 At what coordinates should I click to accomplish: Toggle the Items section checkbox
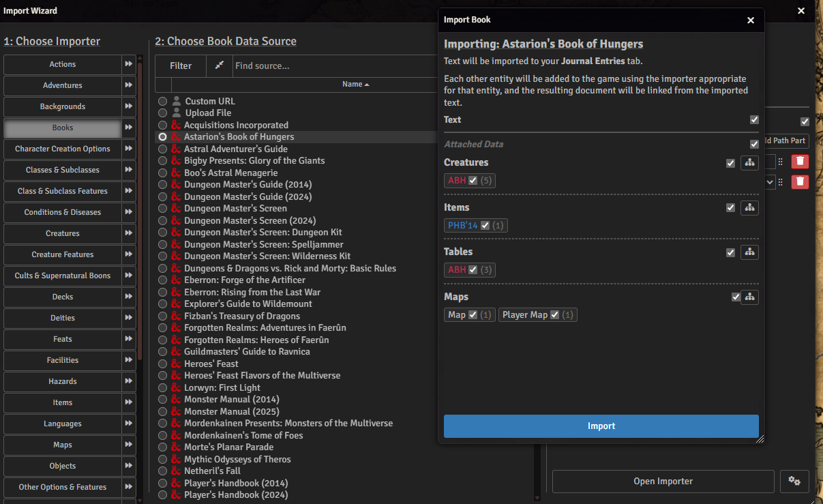[x=731, y=208]
